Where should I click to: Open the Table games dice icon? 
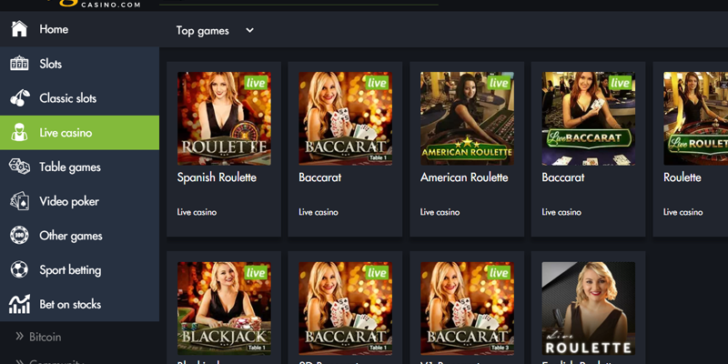[x=20, y=166]
